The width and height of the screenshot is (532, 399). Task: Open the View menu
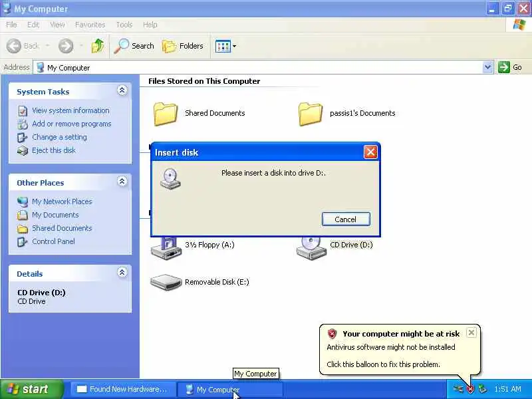tap(57, 25)
